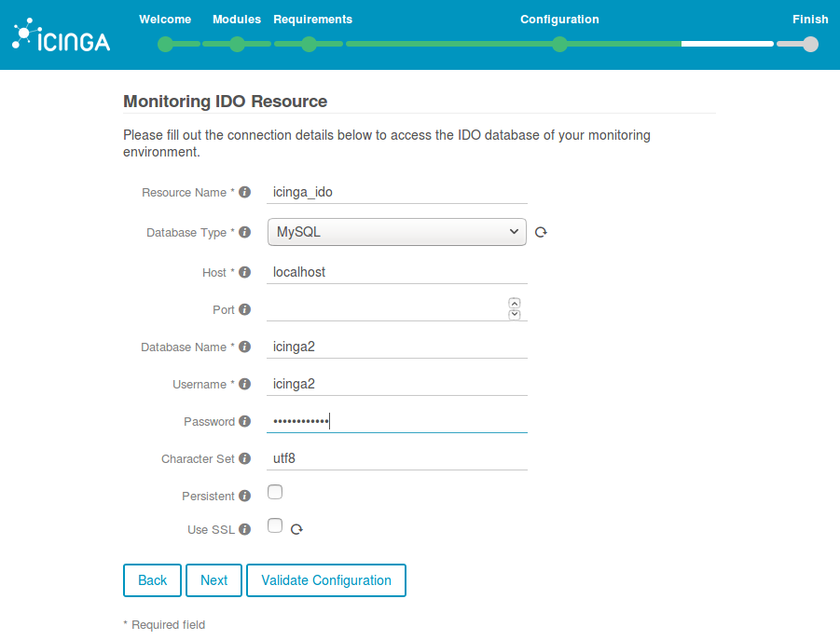
Task: Enable the Use SSL checkbox
Action: 275,525
